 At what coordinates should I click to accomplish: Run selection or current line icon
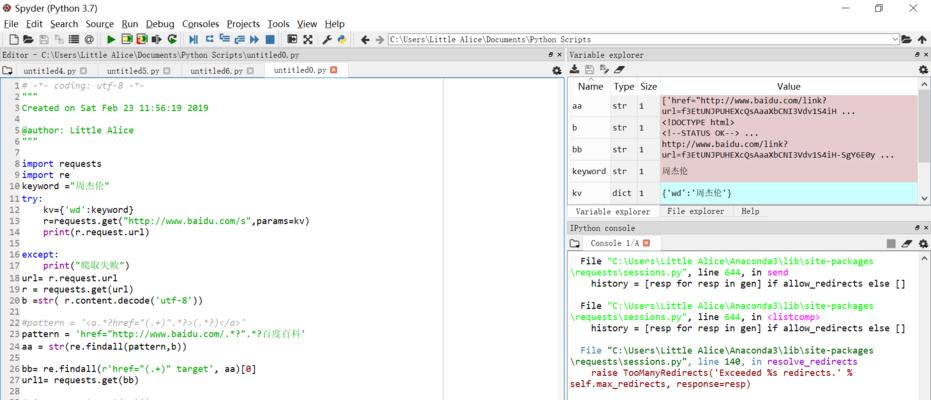[157, 40]
